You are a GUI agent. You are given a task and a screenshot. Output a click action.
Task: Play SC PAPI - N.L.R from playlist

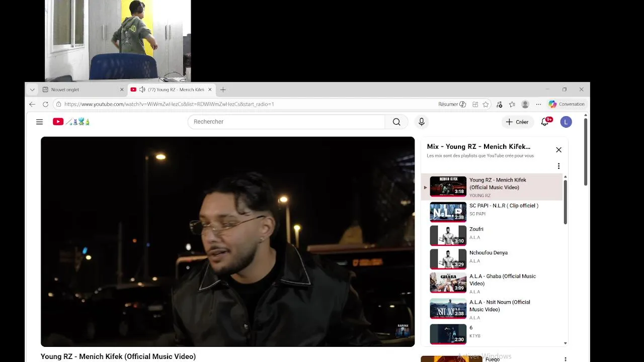click(x=492, y=212)
